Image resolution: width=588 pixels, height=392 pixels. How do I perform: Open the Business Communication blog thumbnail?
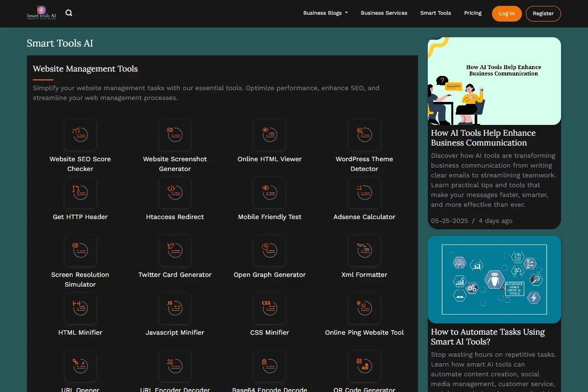click(494, 81)
